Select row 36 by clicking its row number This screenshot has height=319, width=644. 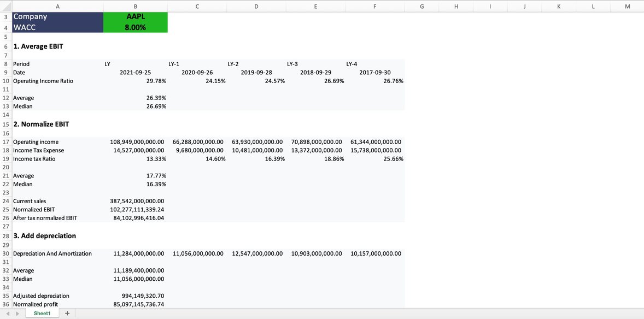tap(5, 304)
